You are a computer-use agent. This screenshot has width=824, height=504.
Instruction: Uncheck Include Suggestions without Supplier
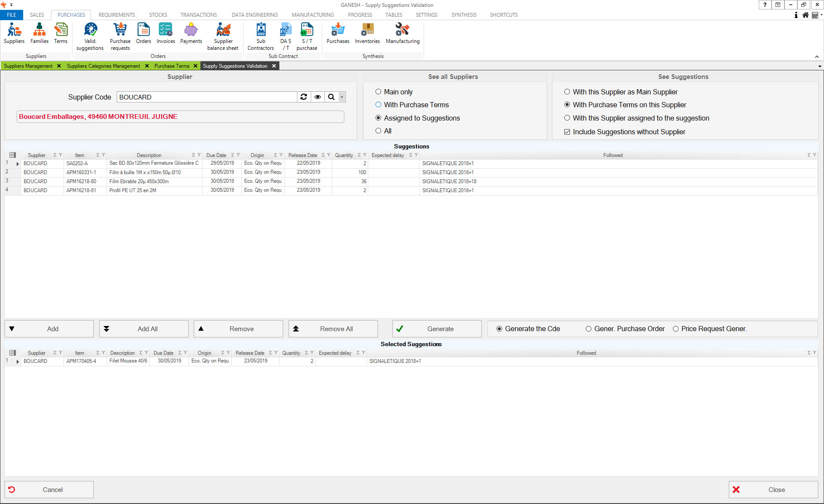(567, 132)
